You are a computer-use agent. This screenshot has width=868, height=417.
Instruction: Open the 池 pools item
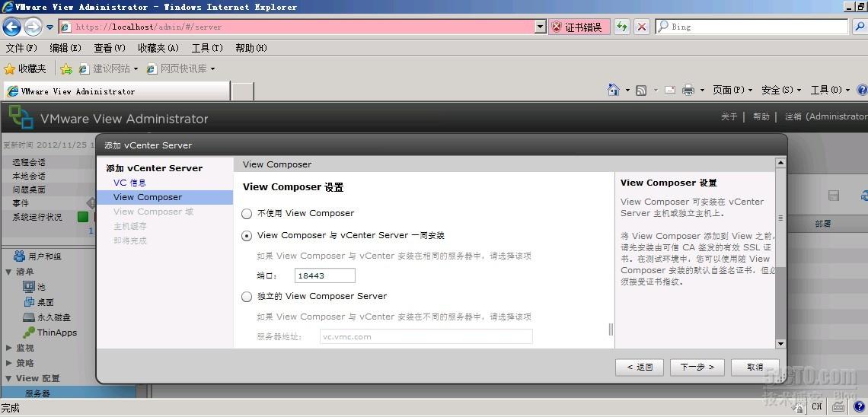[34, 287]
